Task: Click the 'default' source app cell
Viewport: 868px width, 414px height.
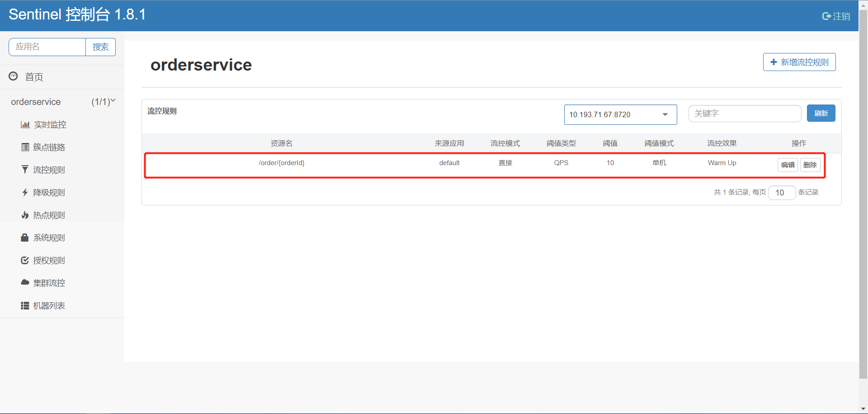Action: [x=449, y=163]
